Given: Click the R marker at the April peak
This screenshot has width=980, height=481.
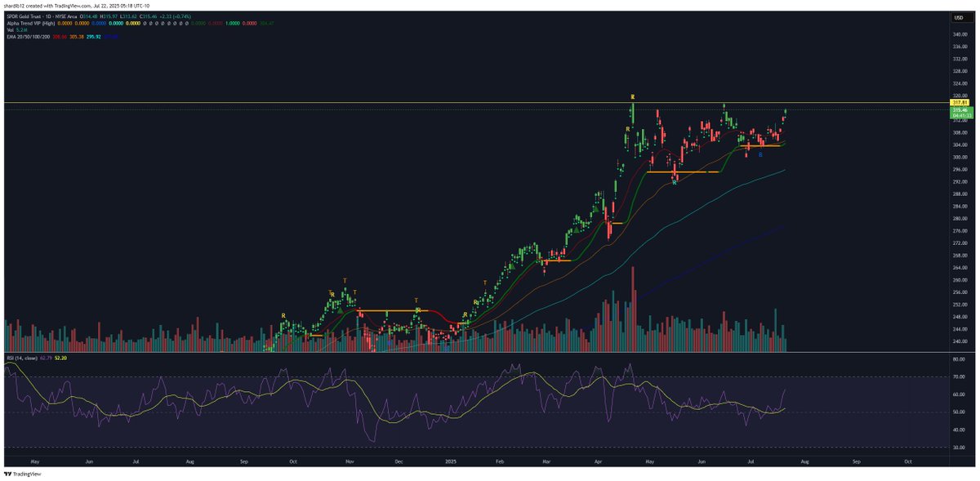Looking at the screenshot, I should (x=633, y=97).
